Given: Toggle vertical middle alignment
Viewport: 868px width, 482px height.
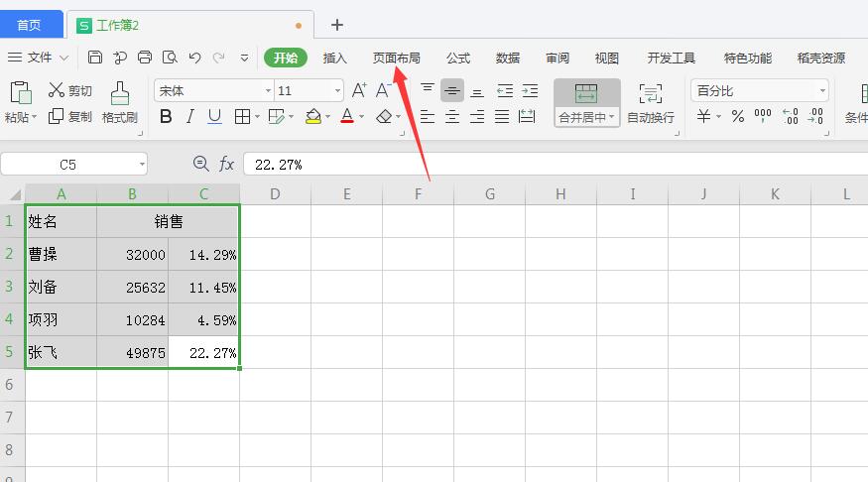Looking at the screenshot, I should pyautogui.click(x=452, y=90).
